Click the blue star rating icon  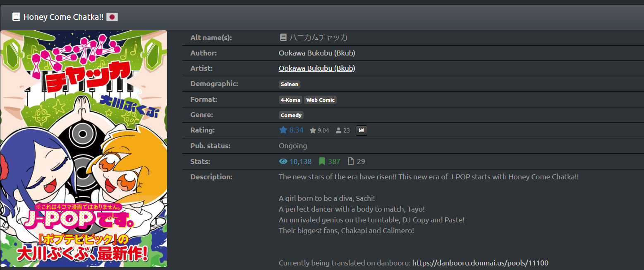283,130
